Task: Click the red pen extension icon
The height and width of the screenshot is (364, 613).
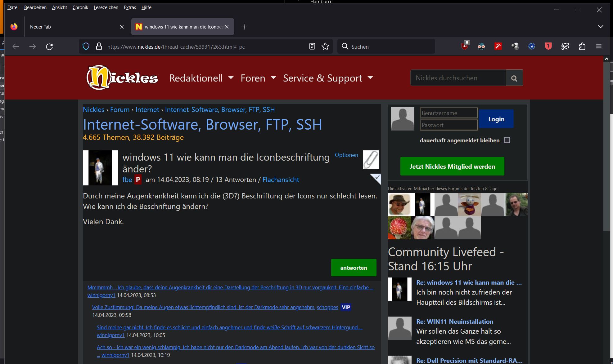Action: pos(498,47)
